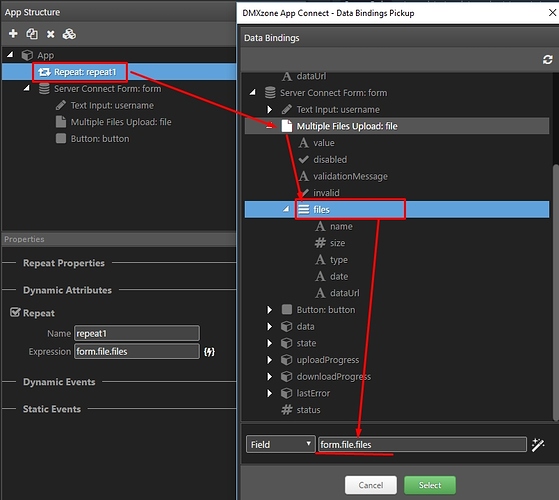Click the Repeat: repeat1 icon
Screen dimensions: 559x500
(x=44, y=72)
